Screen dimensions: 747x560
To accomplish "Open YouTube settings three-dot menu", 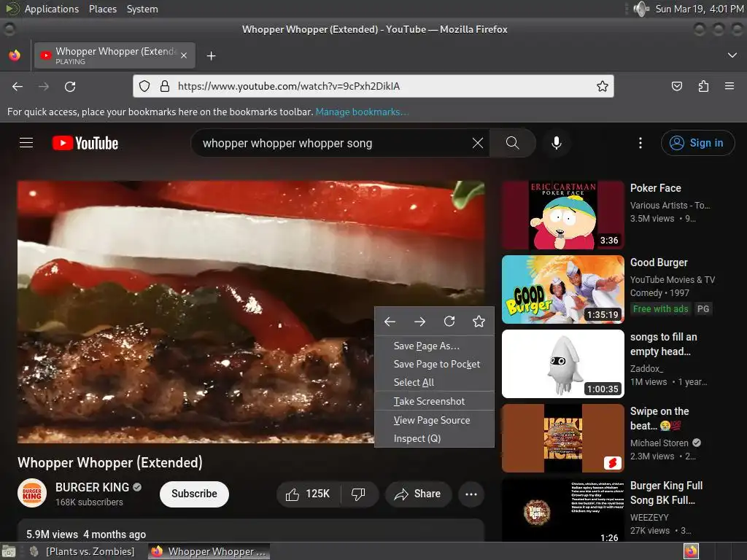I will pyautogui.click(x=640, y=143).
